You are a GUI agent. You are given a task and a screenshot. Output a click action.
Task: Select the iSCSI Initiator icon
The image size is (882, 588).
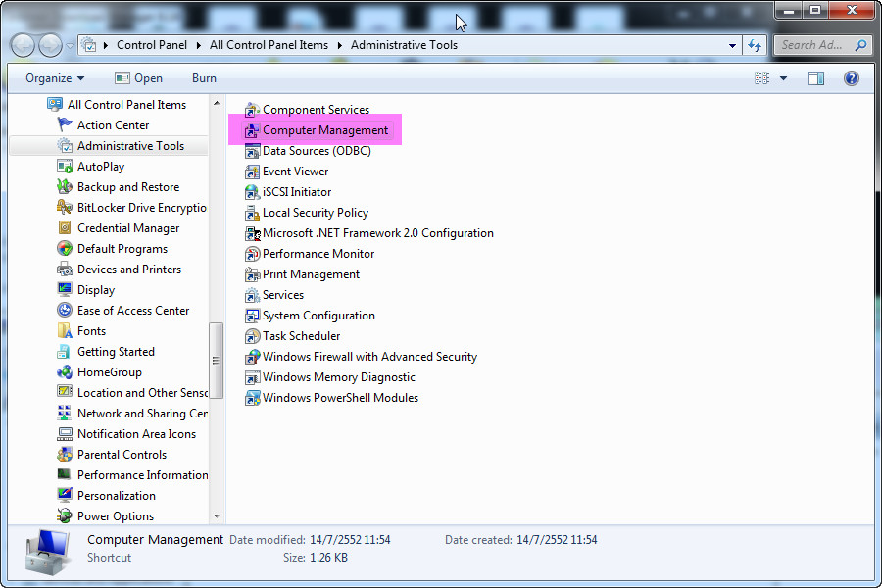coord(252,192)
